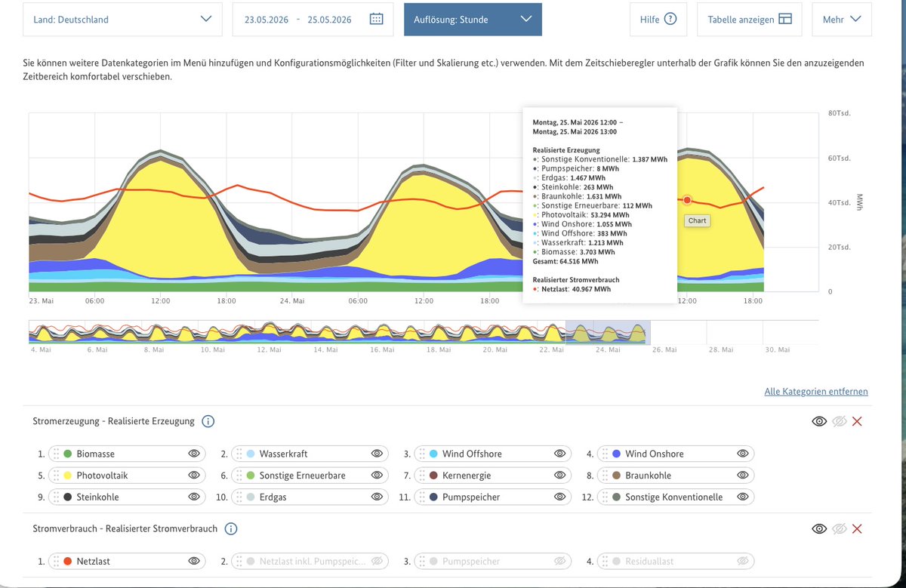Grab the drag handle of Biomasse

(55, 454)
